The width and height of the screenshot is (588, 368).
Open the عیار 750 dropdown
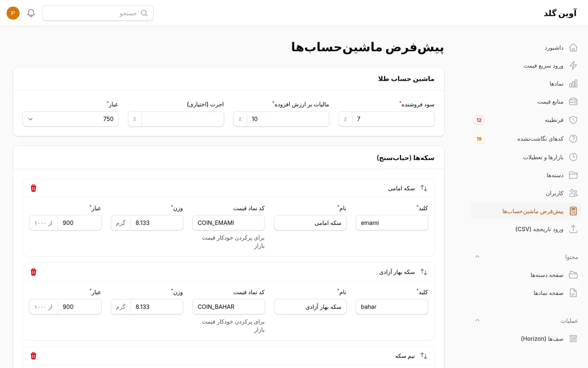(x=71, y=119)
